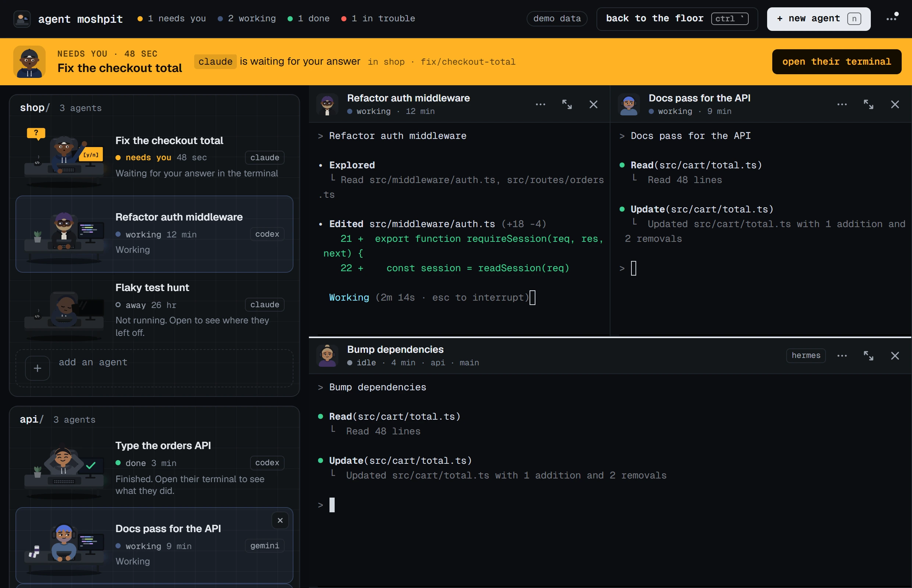Click the add an agent dashed row
The width and height of the screenshot is (912, 588).
point(154,368)
